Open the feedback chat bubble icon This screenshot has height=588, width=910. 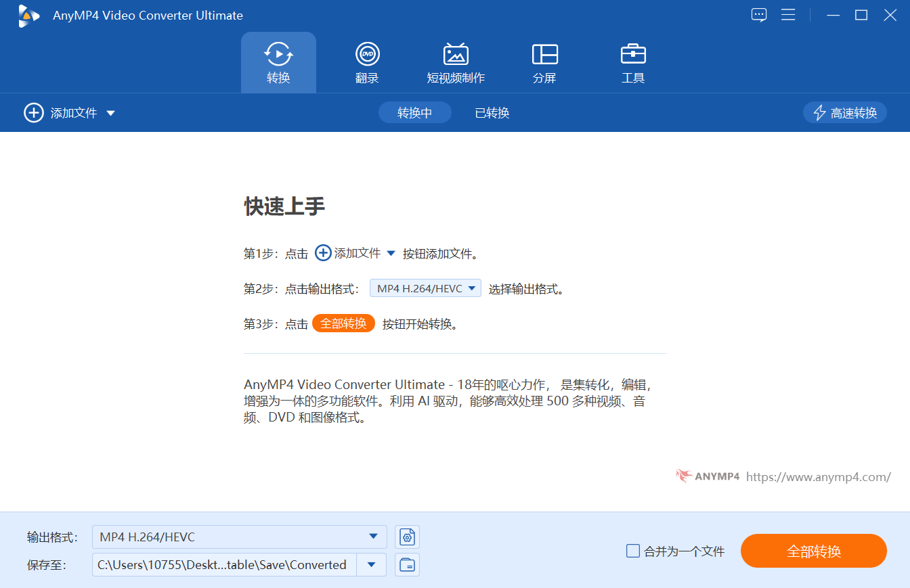click(759, 15)
